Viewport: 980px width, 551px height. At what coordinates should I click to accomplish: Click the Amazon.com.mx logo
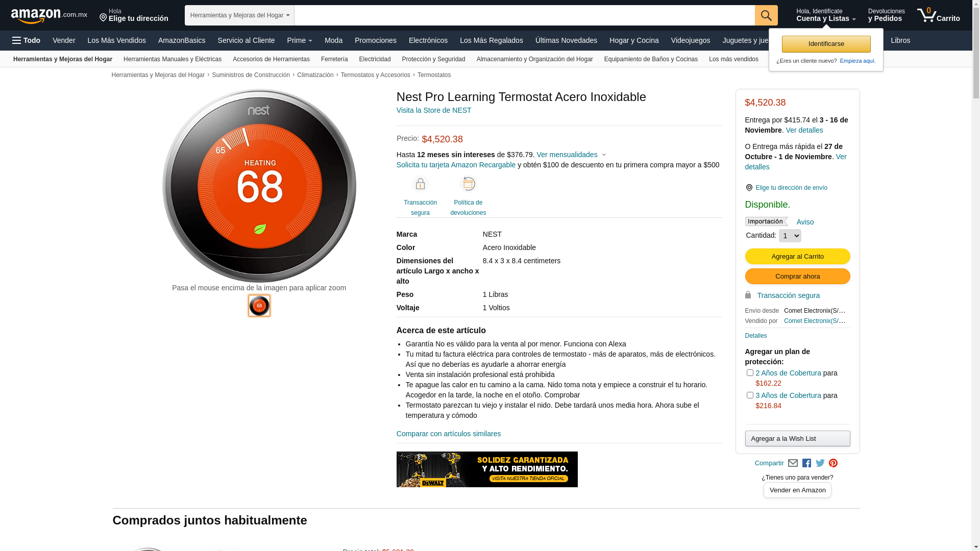point(48,16)
